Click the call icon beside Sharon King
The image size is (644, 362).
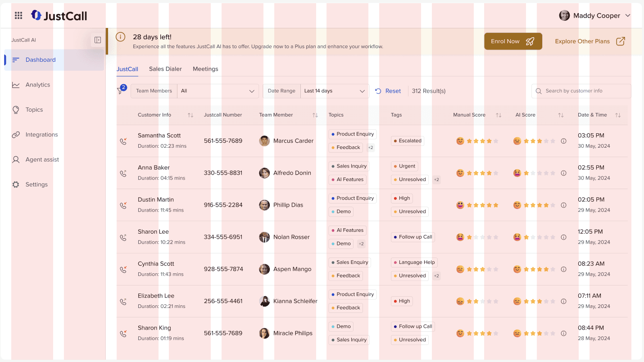[123, 334]
